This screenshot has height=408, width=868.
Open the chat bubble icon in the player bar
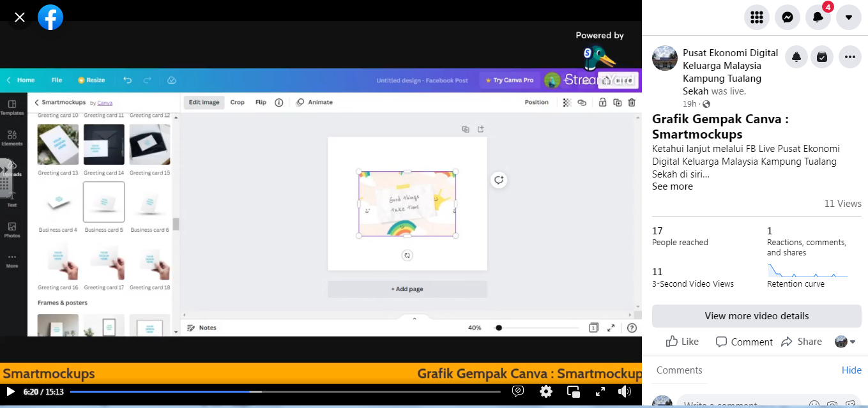coord(519,391)
